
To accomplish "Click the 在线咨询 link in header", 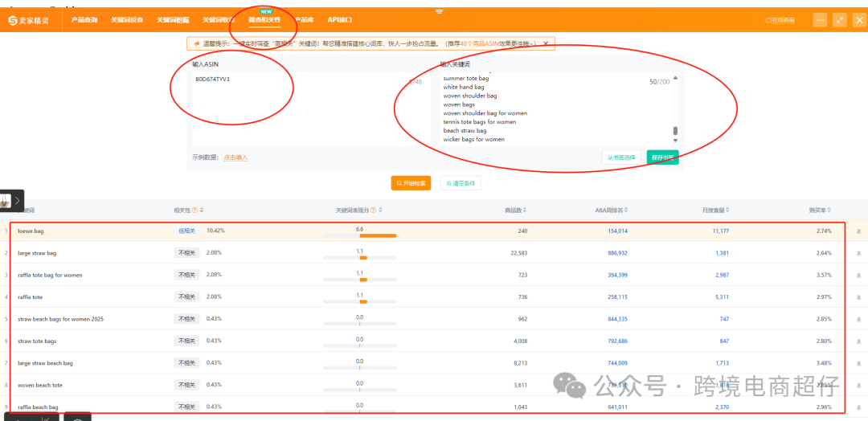I will pyautogui.click(x=780, y=20).
